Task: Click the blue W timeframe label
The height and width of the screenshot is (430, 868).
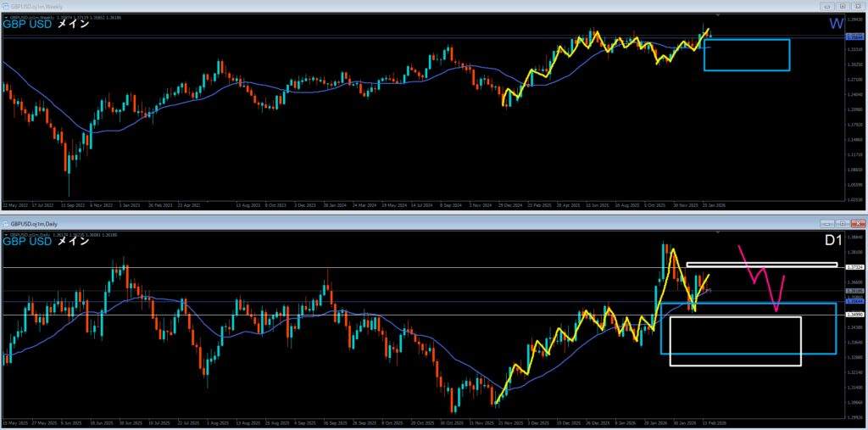Action: [x=836, y=23]
